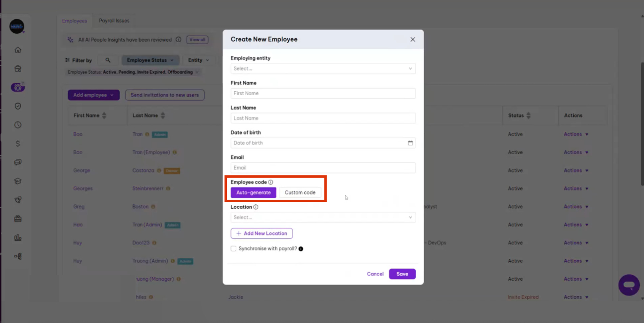Click into the First Name field
The image size is (644, 323).
pos(323,93)
